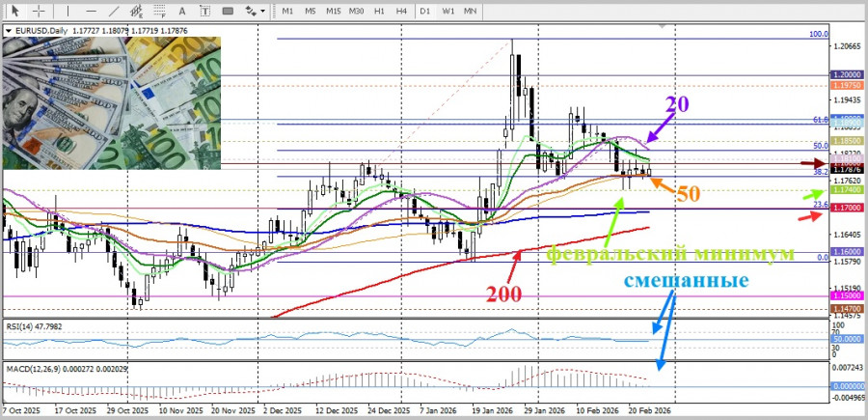Click the RSI(14) 47.7982 indicator label
868x420 pixels.
[x=34, y=326]
